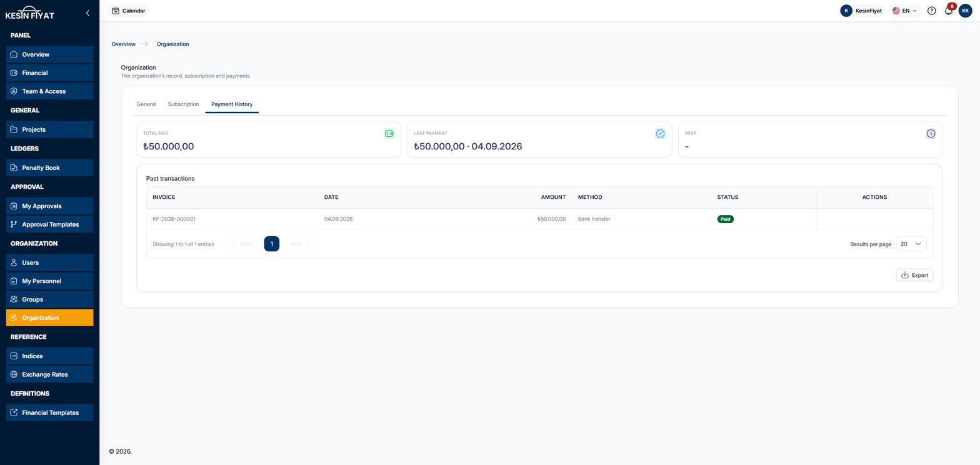
Task: Click the Total Paid wallet icon
Action: click(x=389, y=134)
